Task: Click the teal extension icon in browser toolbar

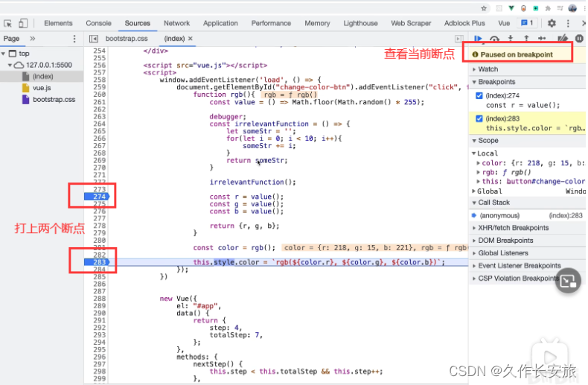Action: [536, 8]
